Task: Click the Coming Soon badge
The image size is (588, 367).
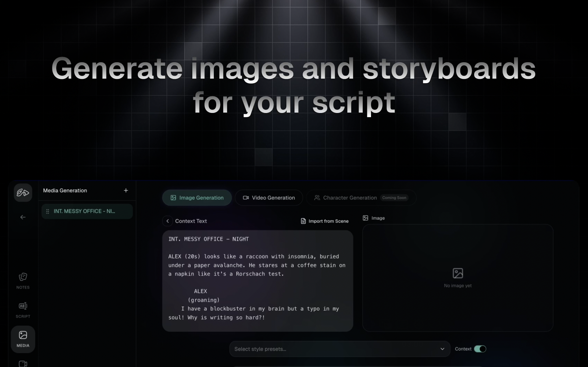Action: pyautogui.click(x=394, y=198)
